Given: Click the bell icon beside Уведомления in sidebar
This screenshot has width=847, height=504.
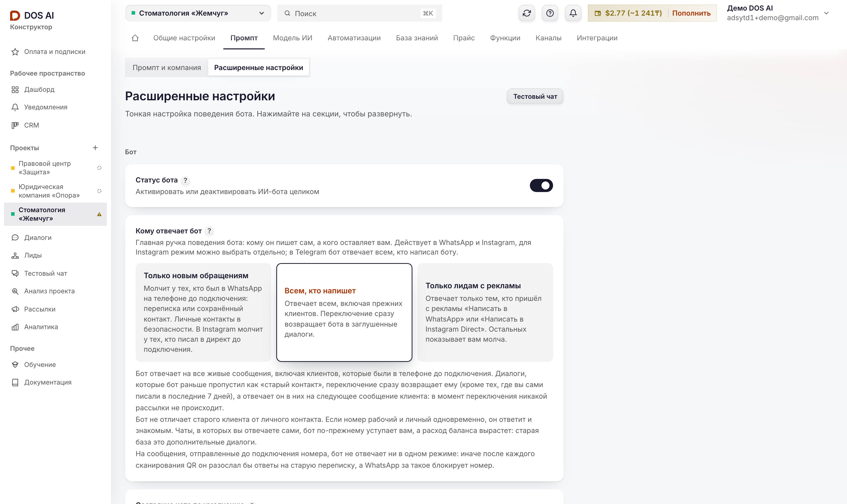Looking at the screenshot, I should coord(15,107).
